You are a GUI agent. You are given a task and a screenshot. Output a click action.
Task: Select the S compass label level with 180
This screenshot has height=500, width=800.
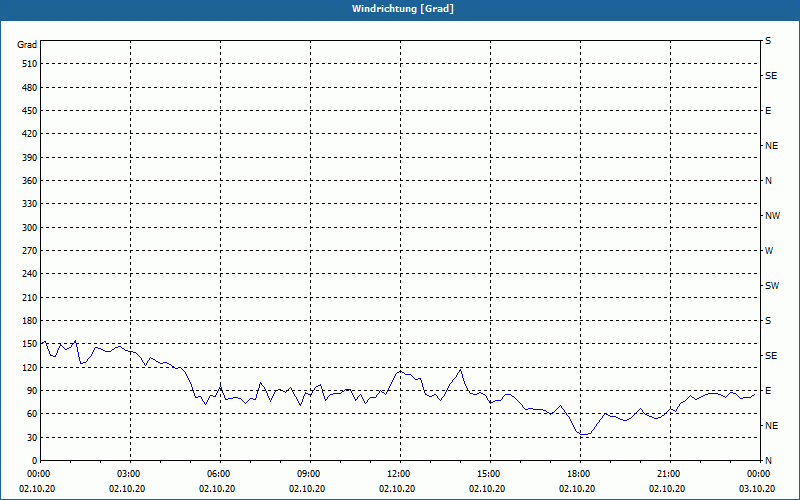[768, 321]
